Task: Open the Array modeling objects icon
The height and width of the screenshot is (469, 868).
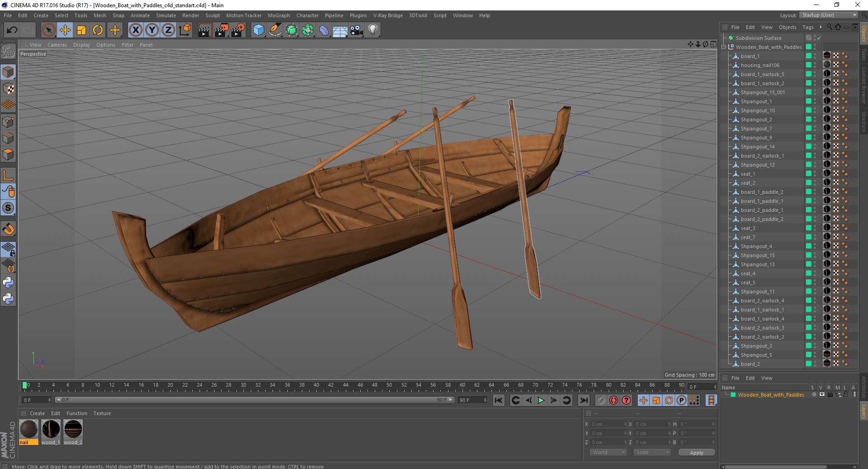Action: pyautogui.click(x=308, y=30)
